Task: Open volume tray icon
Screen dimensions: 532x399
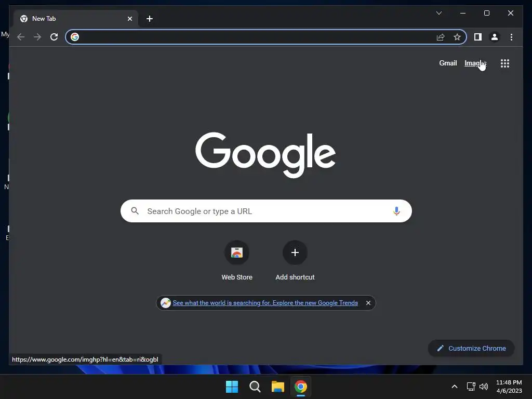Action: (484, 387)
